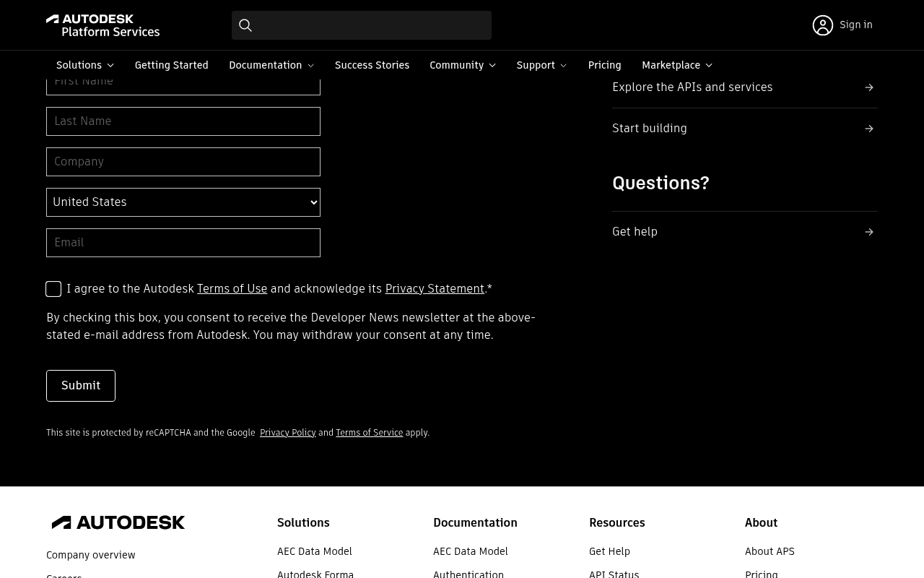Click the Autodesk footer logo
The image size is (924, 578).
click(118, 522)
